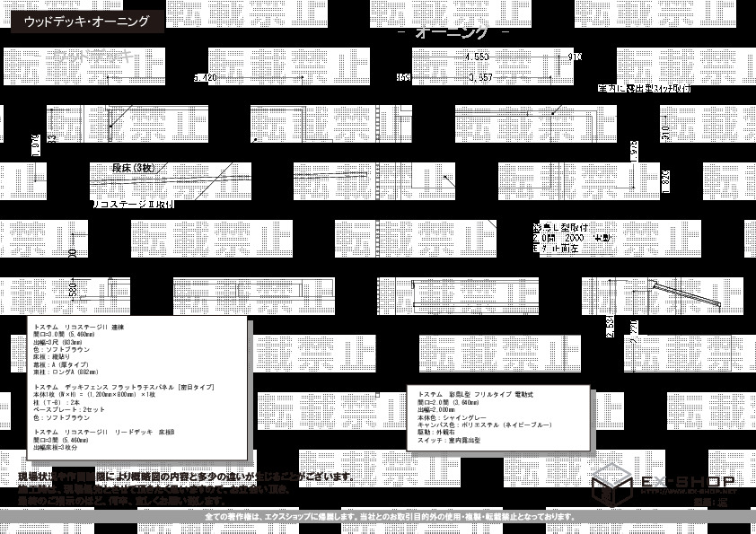Select the 間口=2.0間 (3,640mm) spec line
The height and width of the screenshot is (534, 756).
pos(448,402)
